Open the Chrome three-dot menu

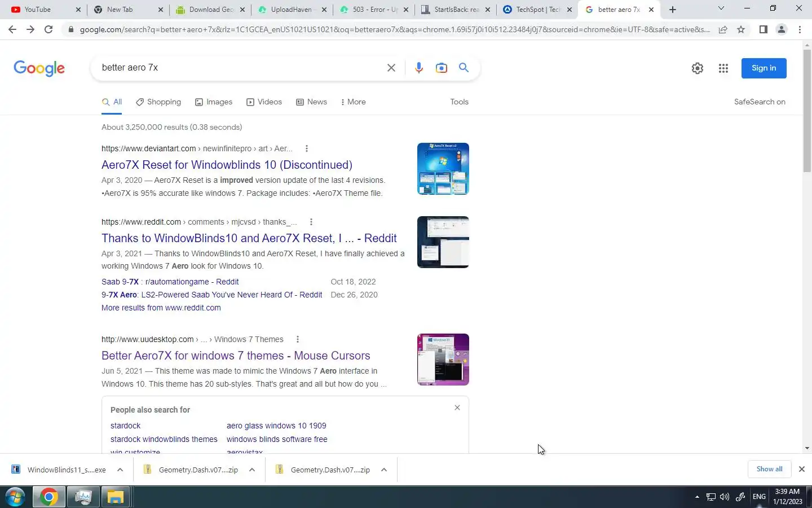coord(800,29)
